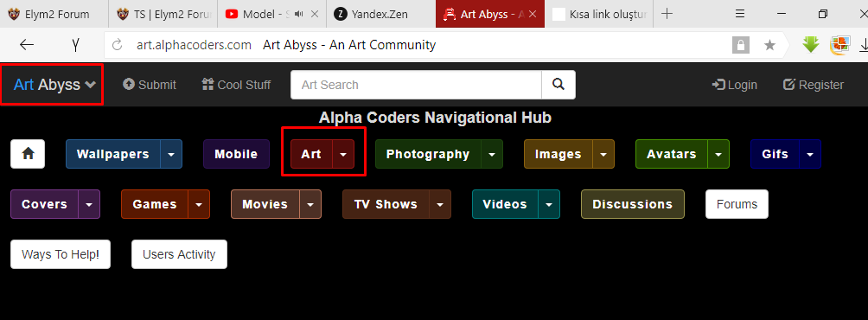Expand the Games dropdown arrow
The width and height of the screenshot is (868, 320).
pyautogui.click(x=200, y=204)
